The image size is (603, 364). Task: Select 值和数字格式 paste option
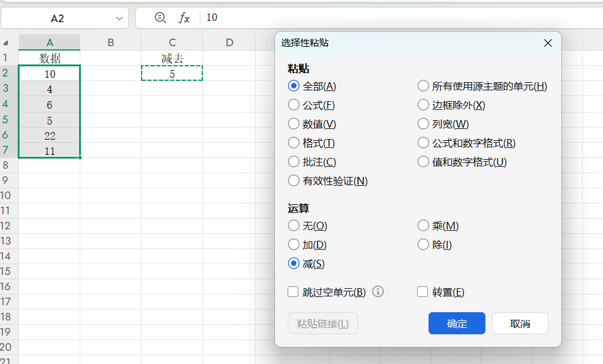pos(423,162)
